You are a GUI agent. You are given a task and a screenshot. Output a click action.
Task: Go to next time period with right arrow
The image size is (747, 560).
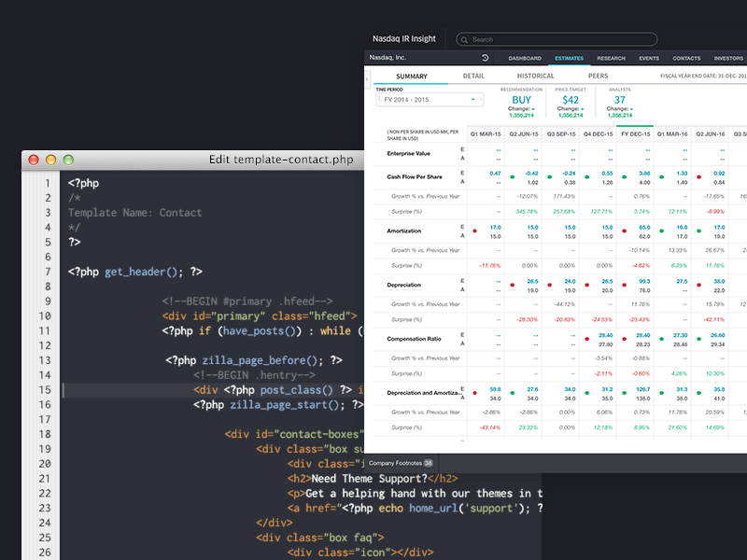click(481, 100)
